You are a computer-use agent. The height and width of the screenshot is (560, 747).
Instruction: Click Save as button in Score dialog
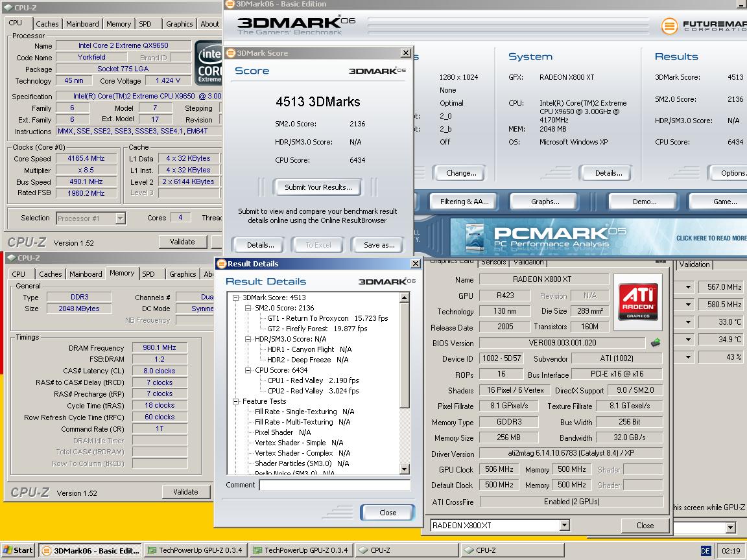pos(379,245)
